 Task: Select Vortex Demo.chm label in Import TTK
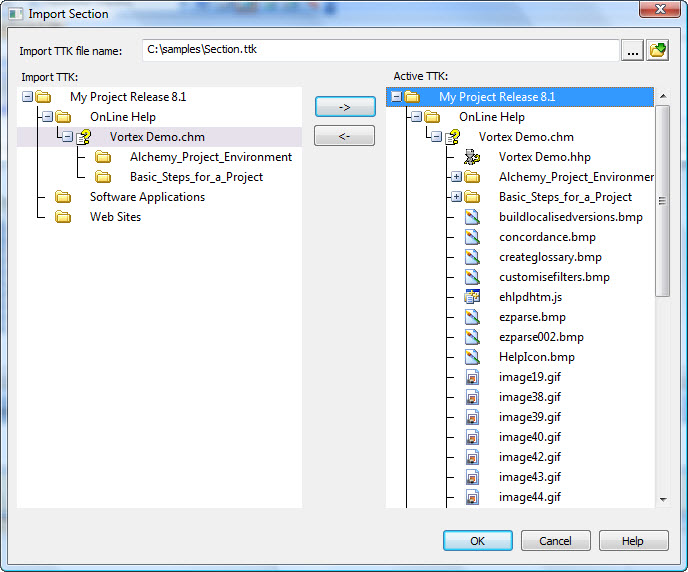(157, 137)
